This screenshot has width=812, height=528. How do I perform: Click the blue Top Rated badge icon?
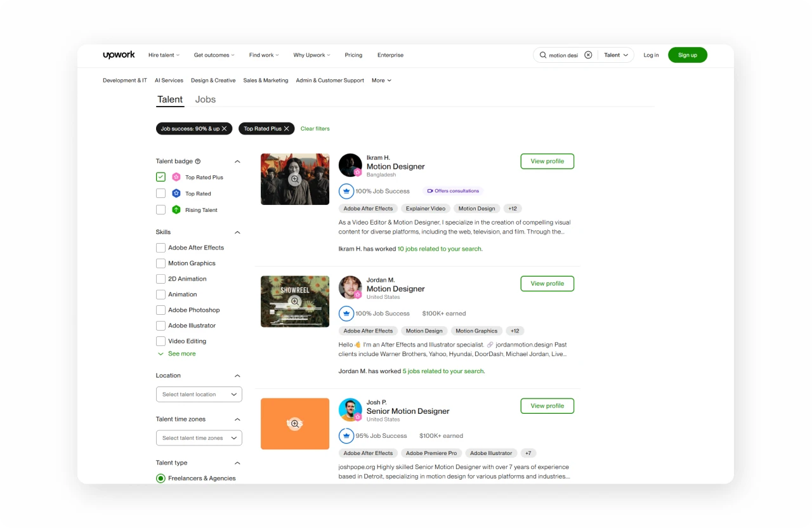pos(176,194)
